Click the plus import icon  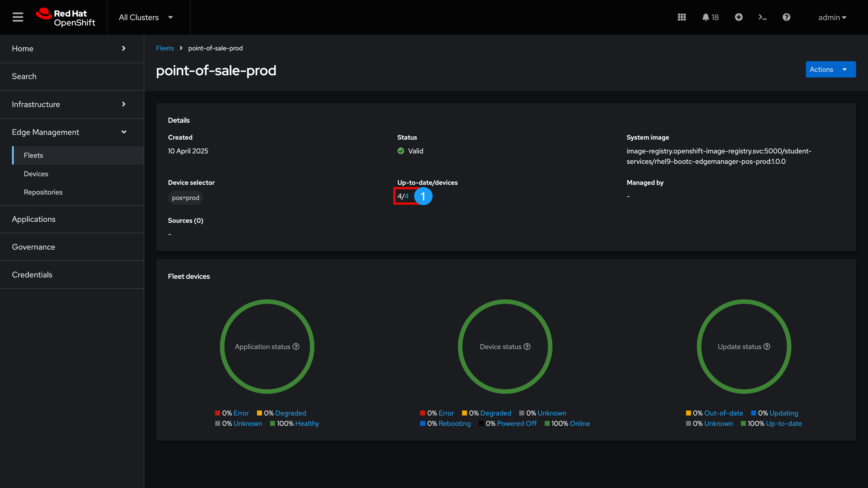[739, 17]
